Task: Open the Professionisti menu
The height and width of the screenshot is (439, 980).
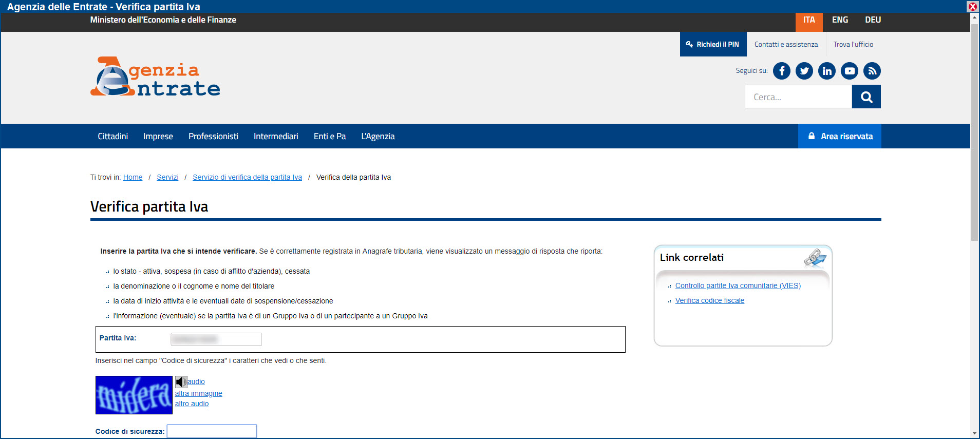Action: [x=213, y=137]
